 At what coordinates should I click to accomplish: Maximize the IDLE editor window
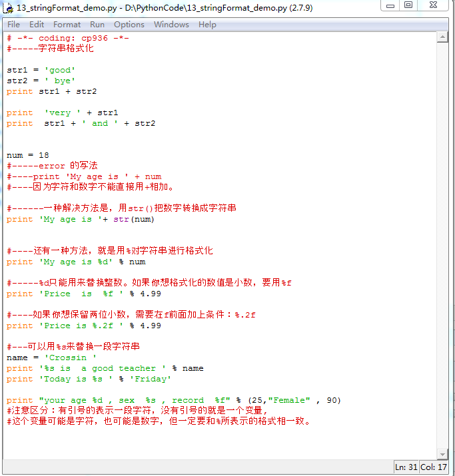(408, 5)
